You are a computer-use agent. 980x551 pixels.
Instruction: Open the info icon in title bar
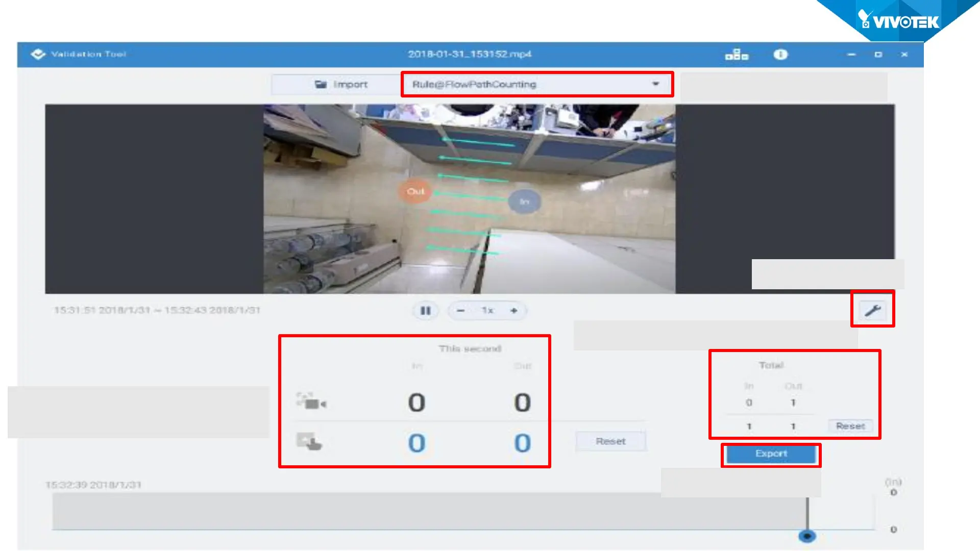[780, 55]
